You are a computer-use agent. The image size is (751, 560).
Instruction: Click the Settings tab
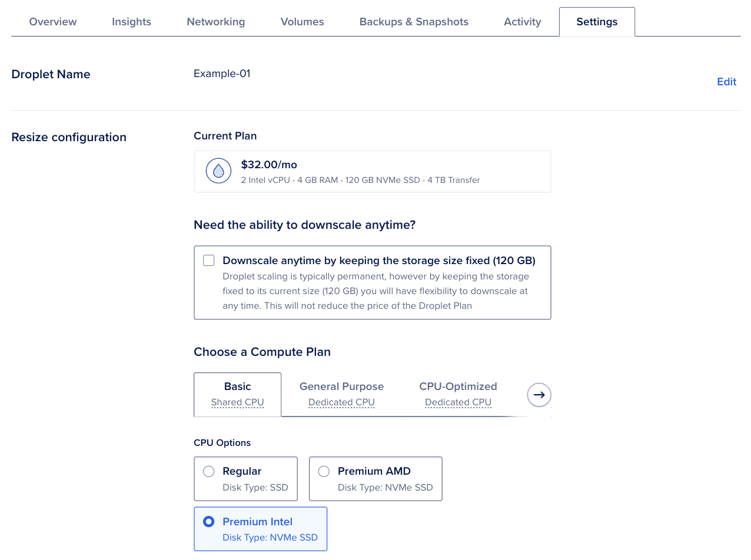pos(597,22)
